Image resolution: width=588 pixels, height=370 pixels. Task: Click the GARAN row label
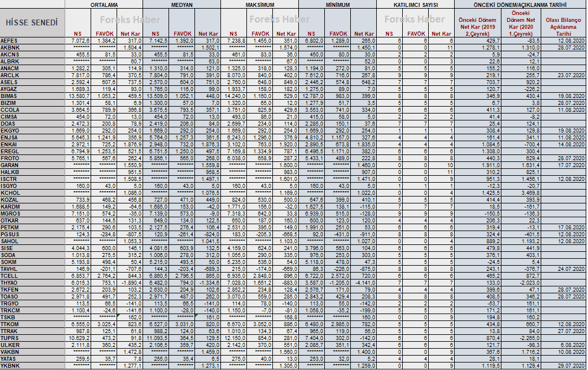[32, 165]
